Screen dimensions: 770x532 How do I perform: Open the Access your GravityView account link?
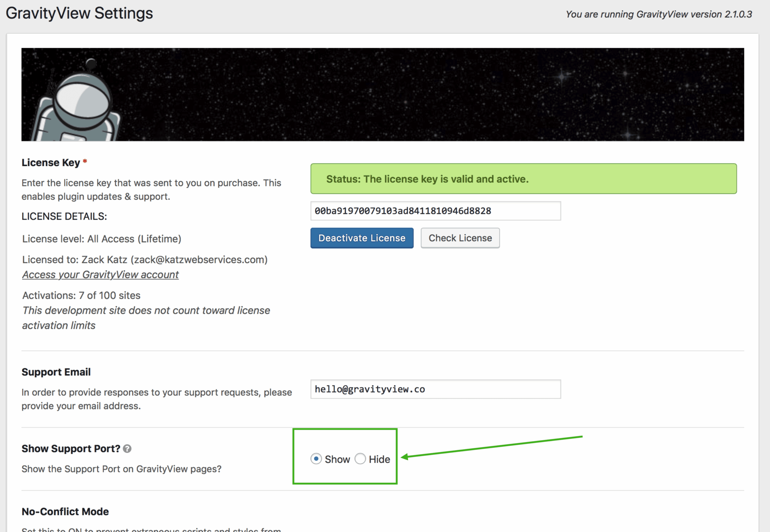(x=100, y=275)
